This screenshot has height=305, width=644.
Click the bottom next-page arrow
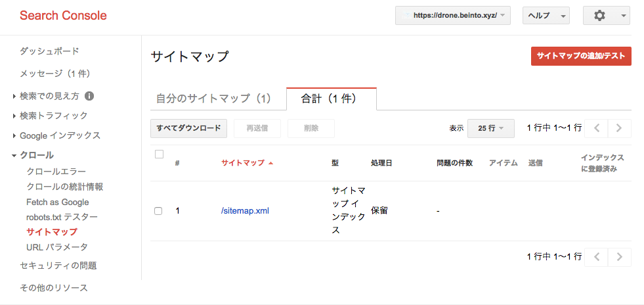(x=619, y=257)
